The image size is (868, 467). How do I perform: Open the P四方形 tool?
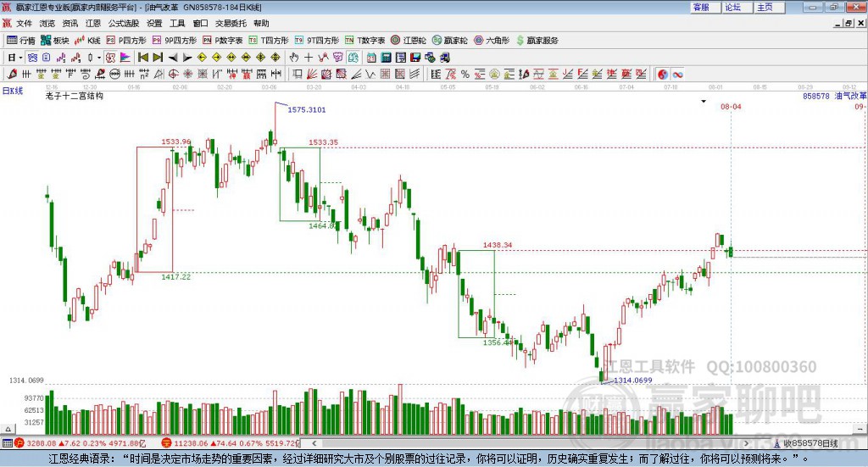pyautogui.click(x=126, y=41)
